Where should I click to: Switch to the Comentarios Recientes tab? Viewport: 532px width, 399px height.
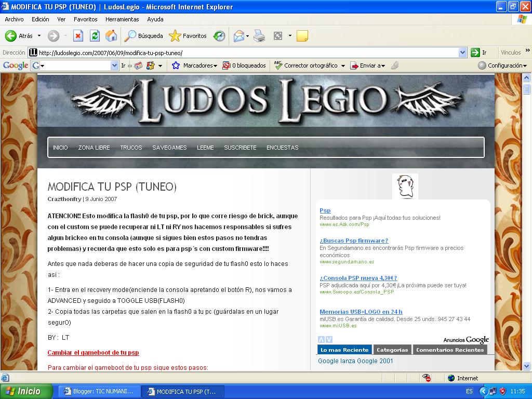click(450, 350)
